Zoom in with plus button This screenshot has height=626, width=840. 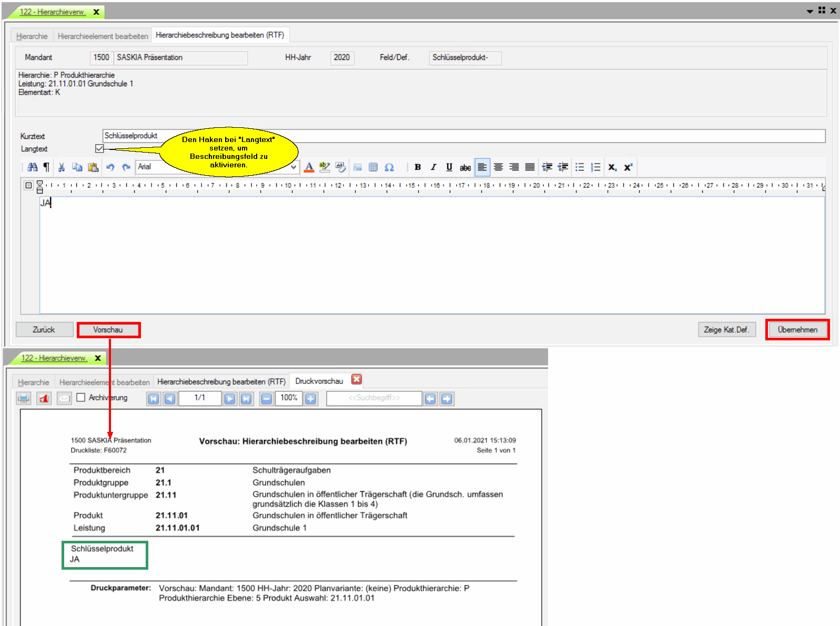(x=311, y=399)
